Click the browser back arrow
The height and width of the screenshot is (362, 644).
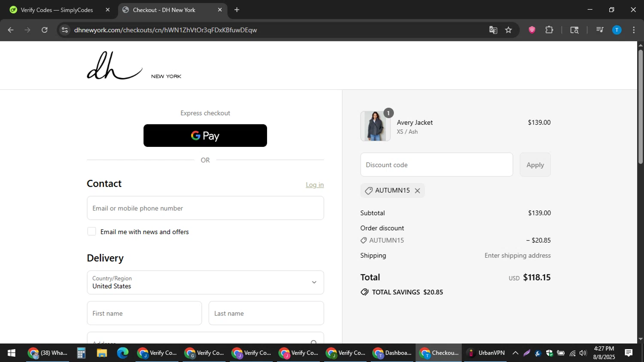click(x=11, y=30)
